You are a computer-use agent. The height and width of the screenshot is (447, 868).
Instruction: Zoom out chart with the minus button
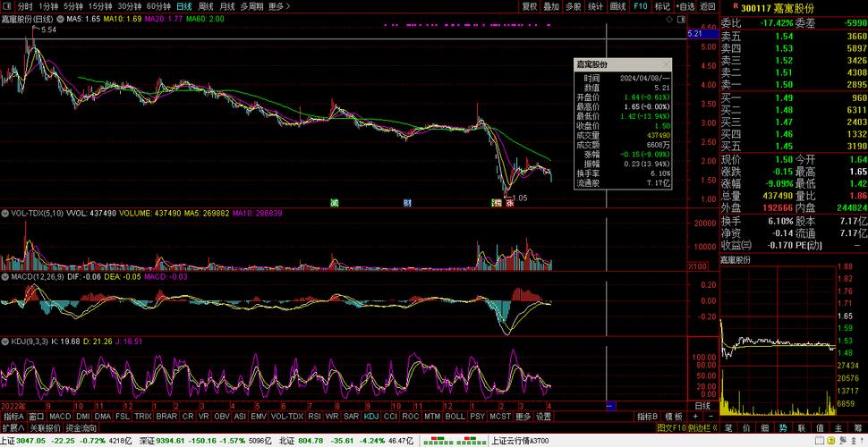[x=711, y=416]
